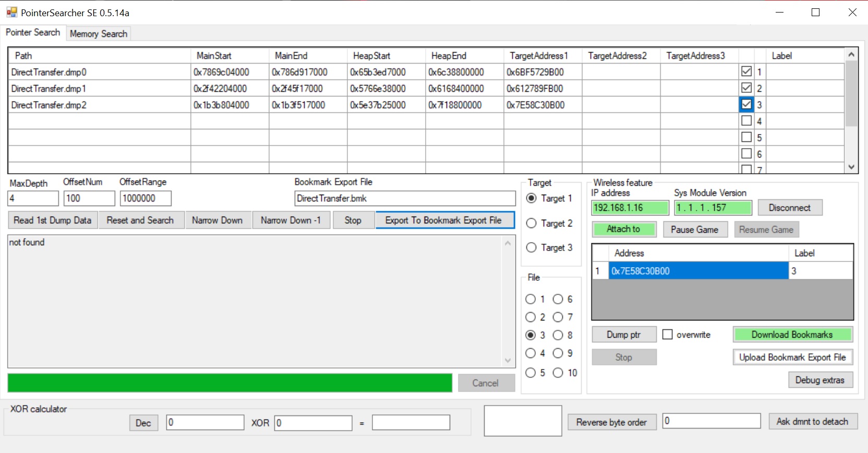Open the Pointer Search tab
868x453 pixels.
pyautogui.click(x=33, y=32)
